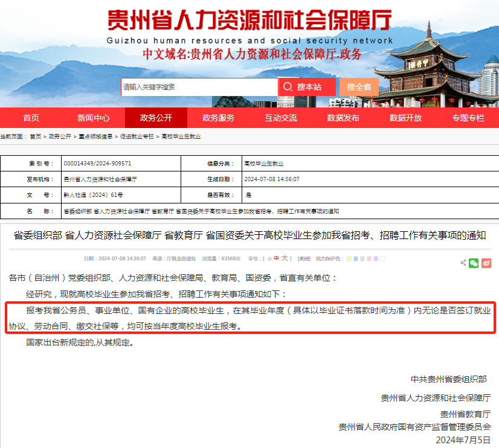499x448 pixels.
Task: Click the search magnifier icon in 搜本站
Action: coord(288,86)
